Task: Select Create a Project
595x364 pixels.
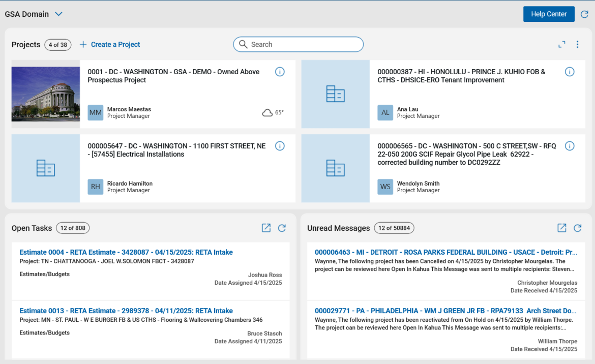Action: [109, 44]
